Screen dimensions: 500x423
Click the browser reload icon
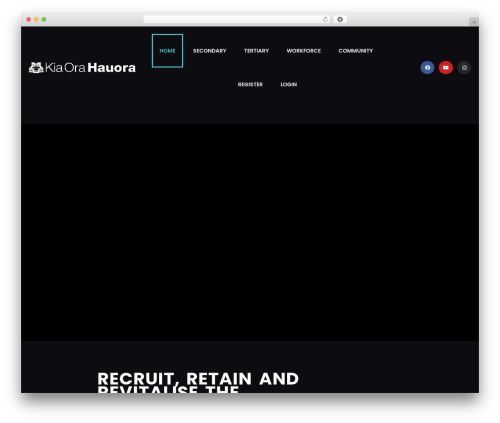[325, 19]
